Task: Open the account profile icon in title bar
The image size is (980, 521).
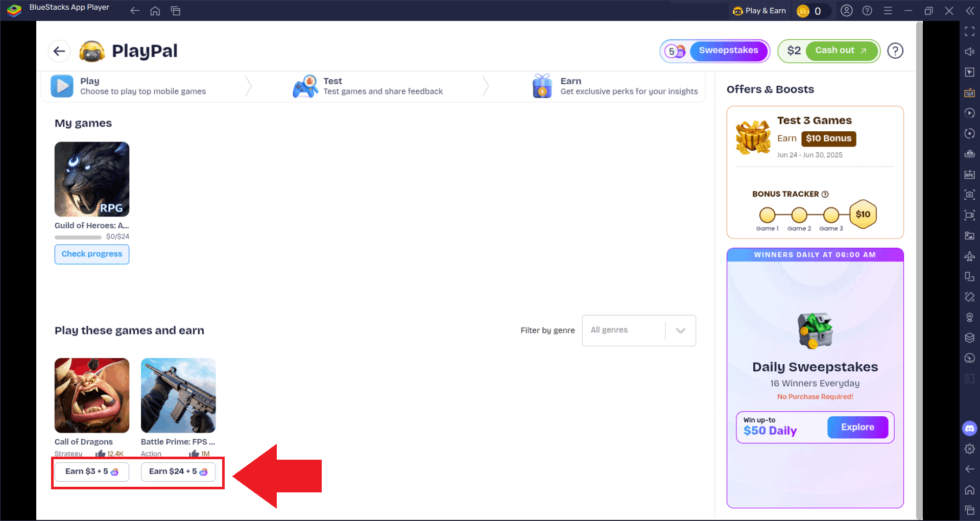Action: 846,11
